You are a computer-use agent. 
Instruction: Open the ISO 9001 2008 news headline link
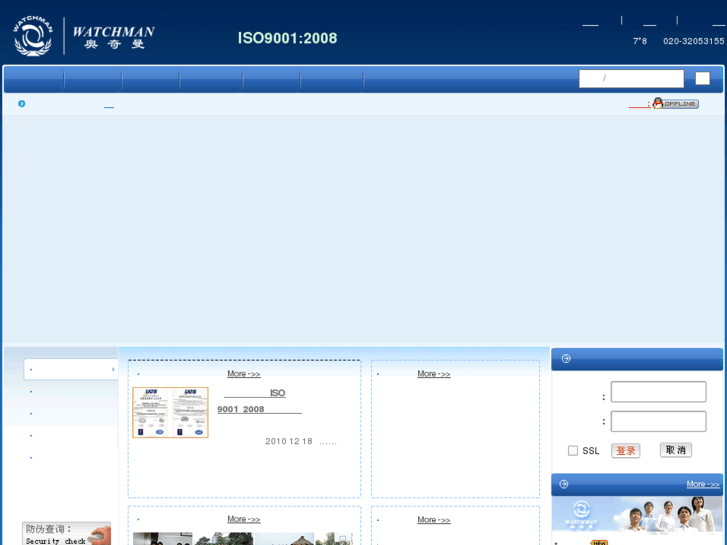[x=259, y=401]
